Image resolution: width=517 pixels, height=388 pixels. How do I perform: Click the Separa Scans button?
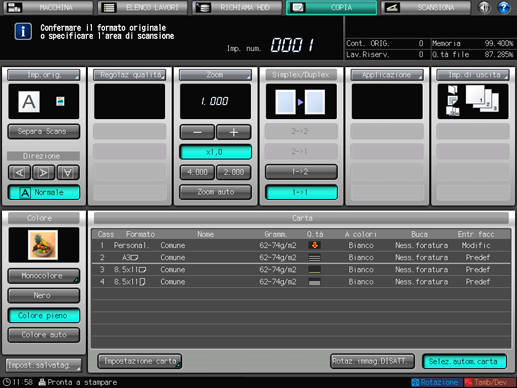coord(44,131)
